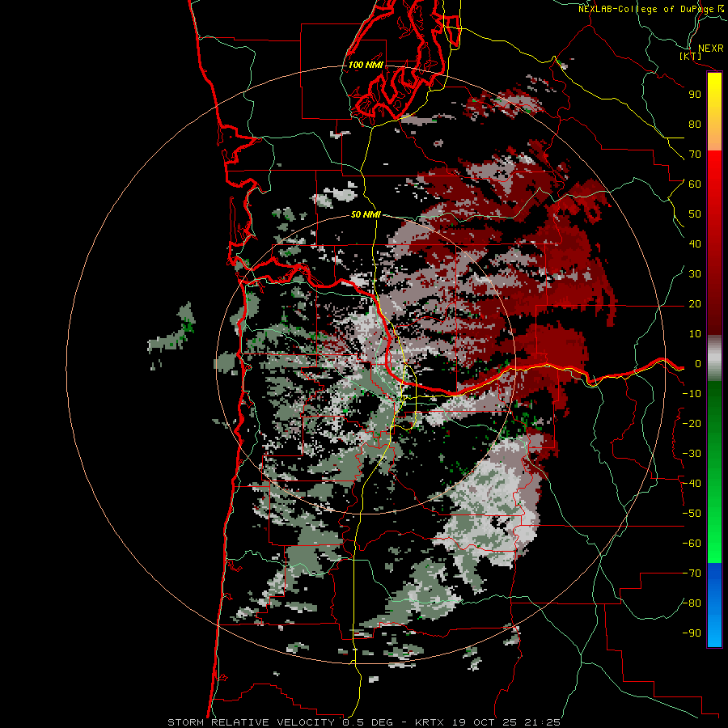Click the positive 30 scale value
Image resolution: width=728 pixels, height=728 pixels.
(695, 274)
